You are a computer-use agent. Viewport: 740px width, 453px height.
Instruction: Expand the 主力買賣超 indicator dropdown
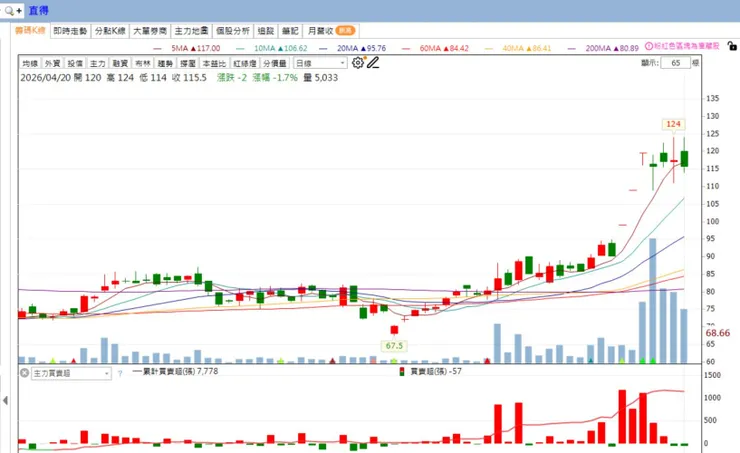71,373
